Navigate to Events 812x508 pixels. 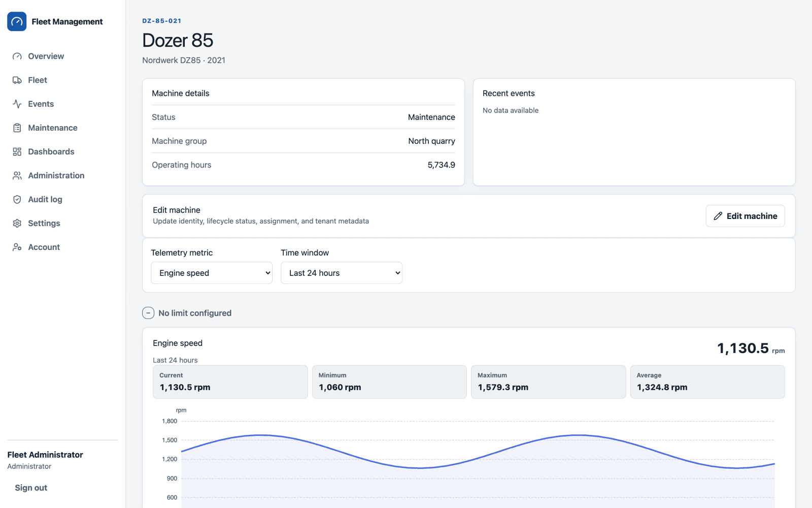[63, 104]
